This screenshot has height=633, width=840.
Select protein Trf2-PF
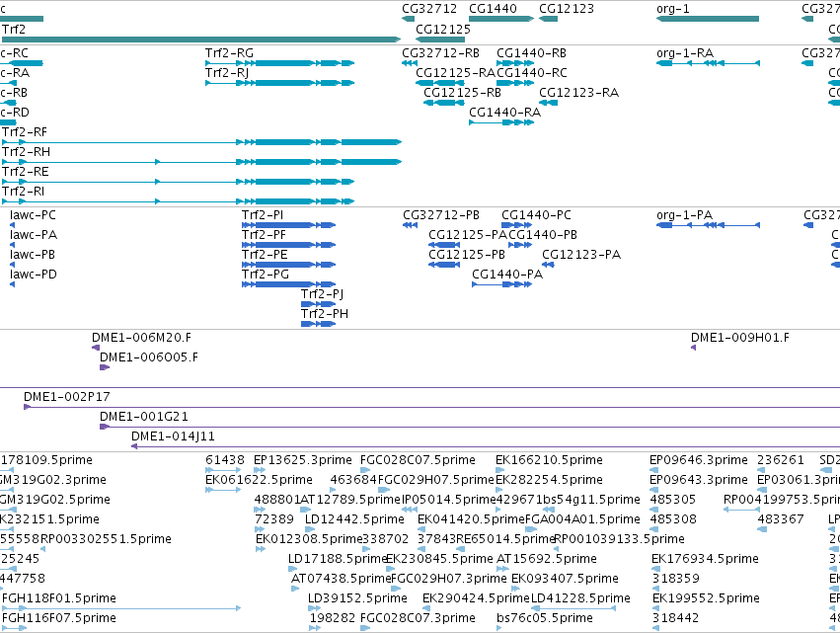[x=289, y=245]
